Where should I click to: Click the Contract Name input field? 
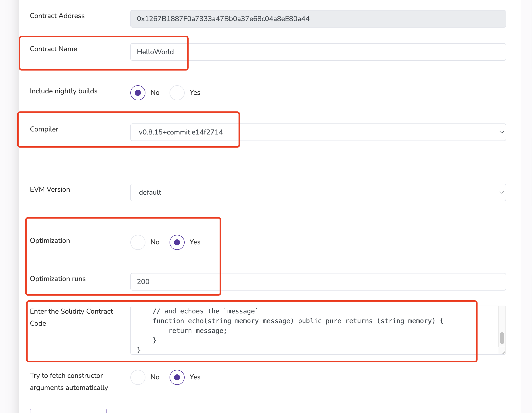(318, 52)
